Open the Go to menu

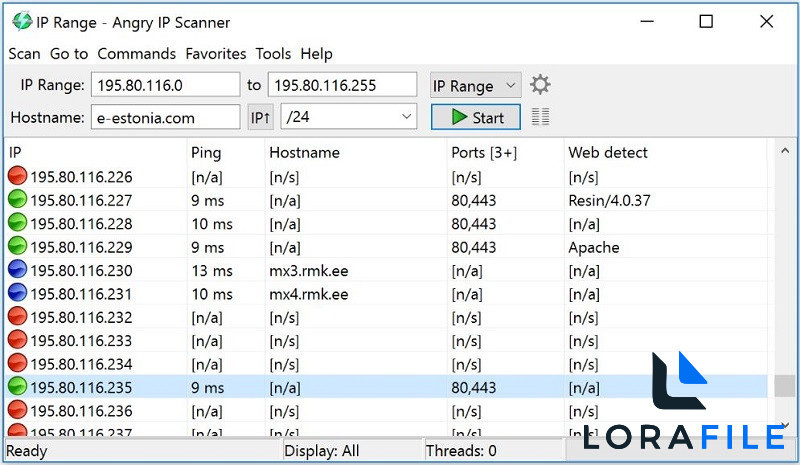tap(69, 54)
